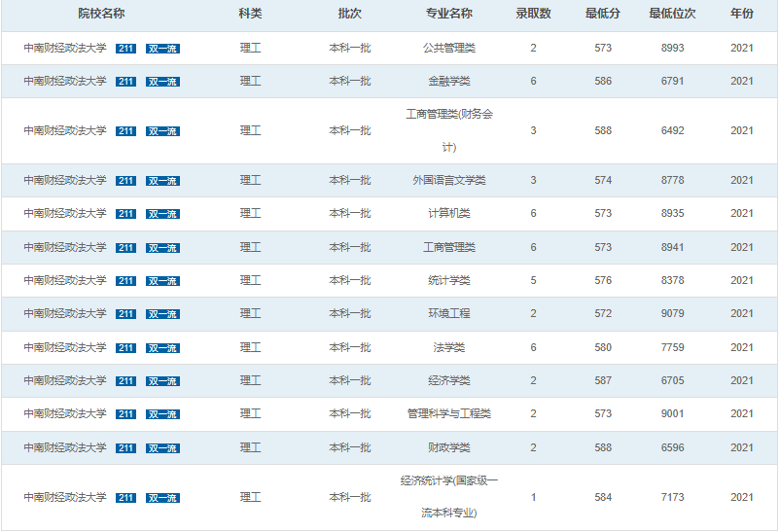780x532 pixels.
Task: Click the 双一流 badge in 环境工程 row
Action: coord(162,314)
